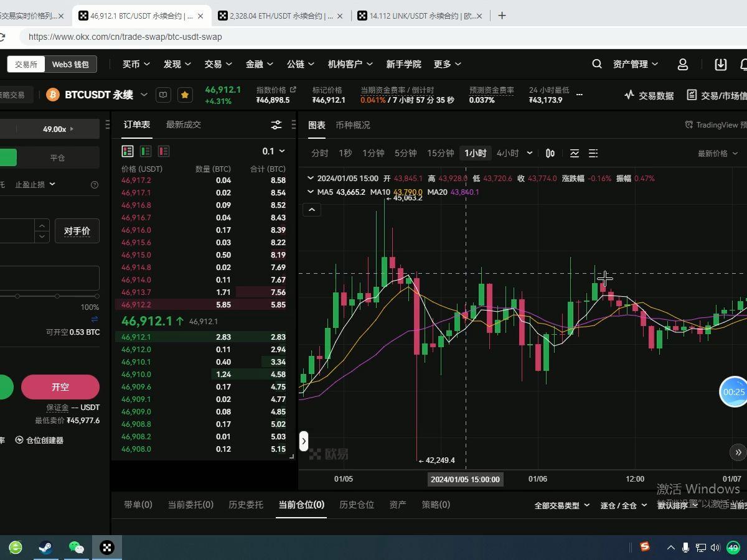747x560 pixels.
Task: Click the 00:25 timer bubble
Action: (733, 392)
